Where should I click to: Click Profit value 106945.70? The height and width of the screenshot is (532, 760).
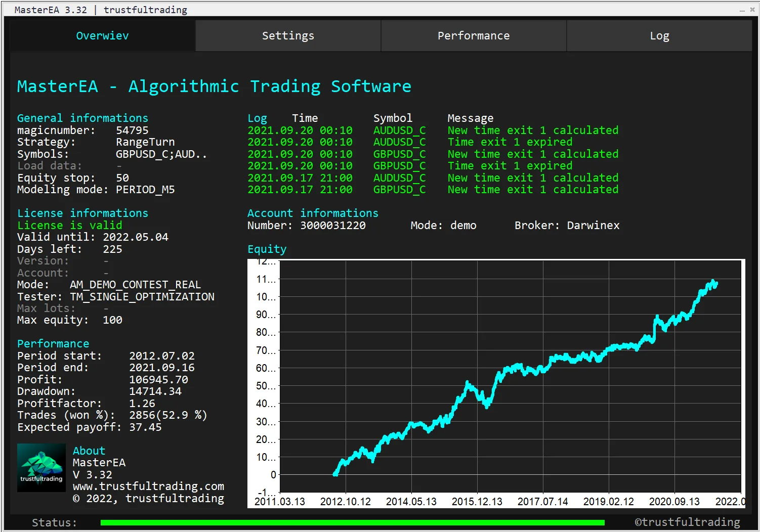pos(158,380)
